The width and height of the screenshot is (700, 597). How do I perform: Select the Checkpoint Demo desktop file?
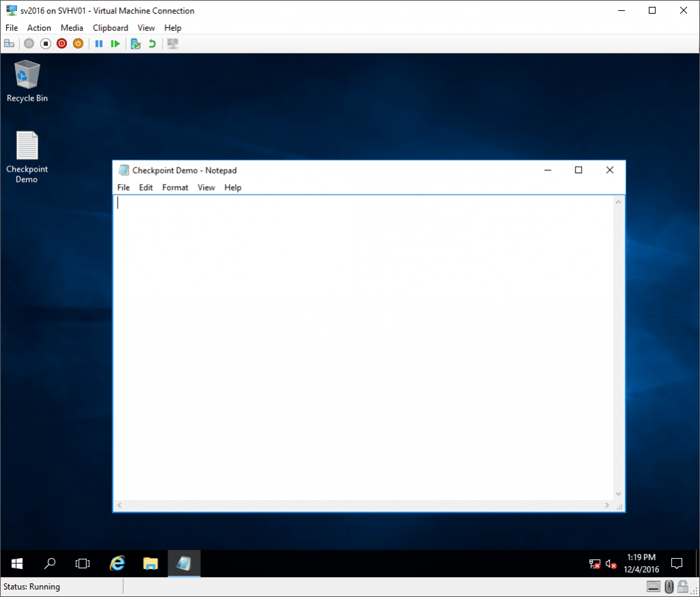pyautogui.click(x=27, y=157)
